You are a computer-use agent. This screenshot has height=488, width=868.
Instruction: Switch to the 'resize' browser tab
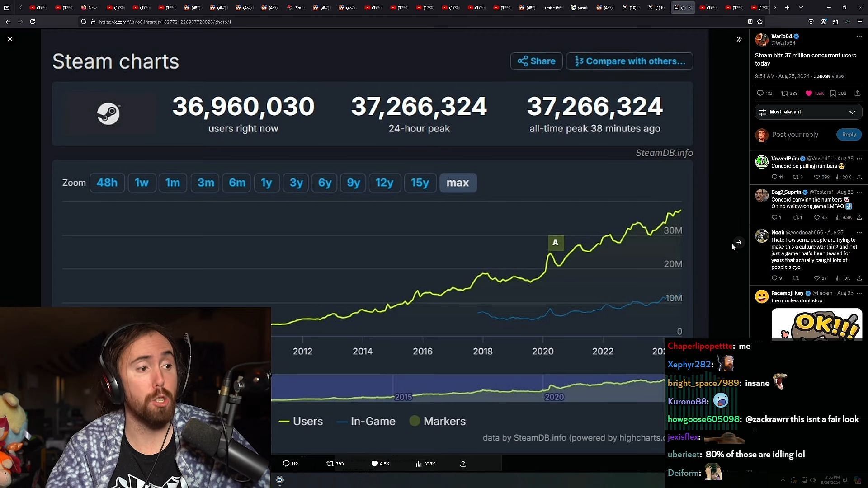553,8
